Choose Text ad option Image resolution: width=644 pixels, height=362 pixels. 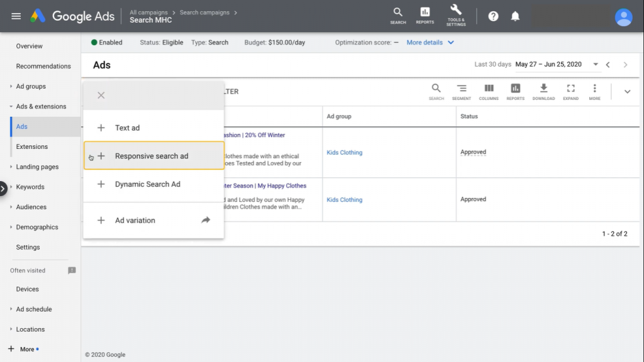tap(153, 128)
